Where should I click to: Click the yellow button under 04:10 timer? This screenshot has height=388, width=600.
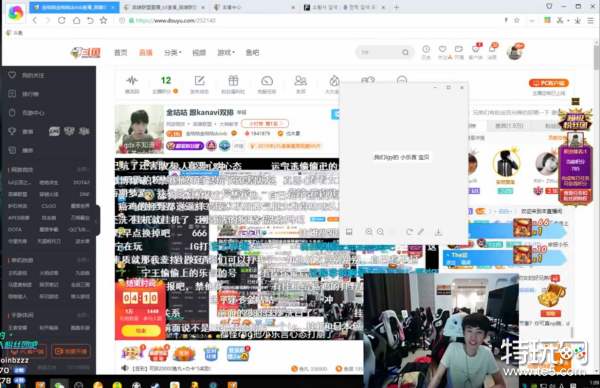(140, 330)
